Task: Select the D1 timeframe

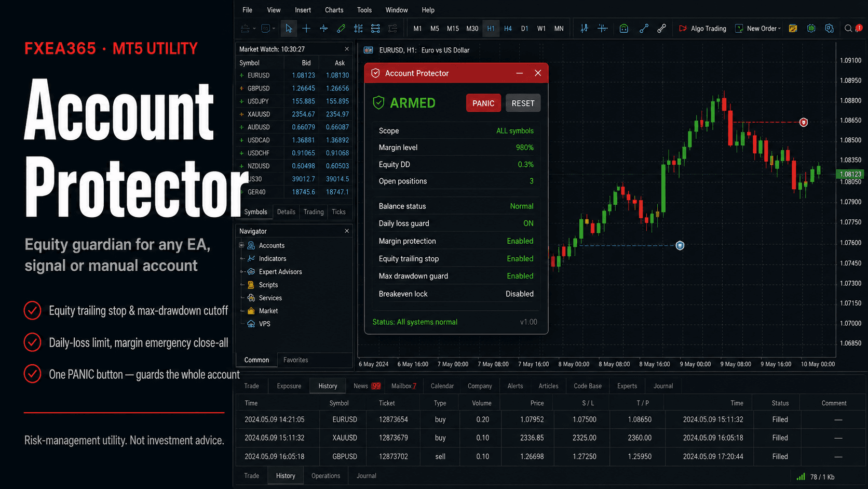Action: click(x=524, y=29)
